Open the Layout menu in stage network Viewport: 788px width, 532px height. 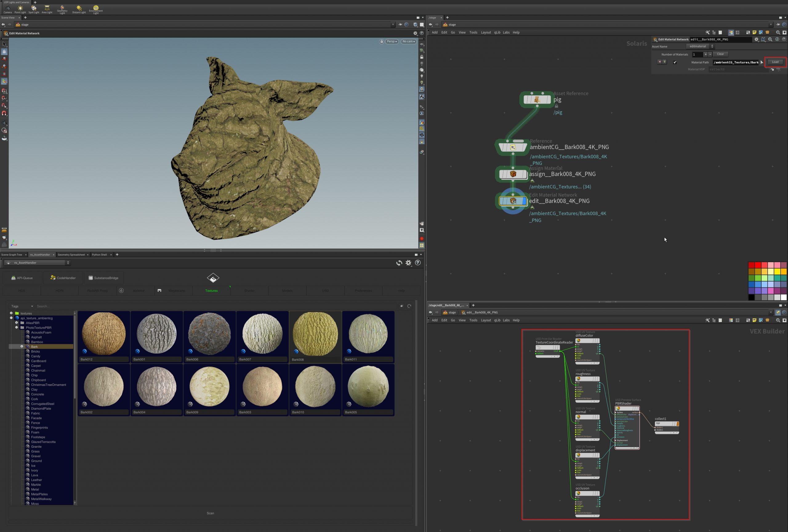pos(485,33)
